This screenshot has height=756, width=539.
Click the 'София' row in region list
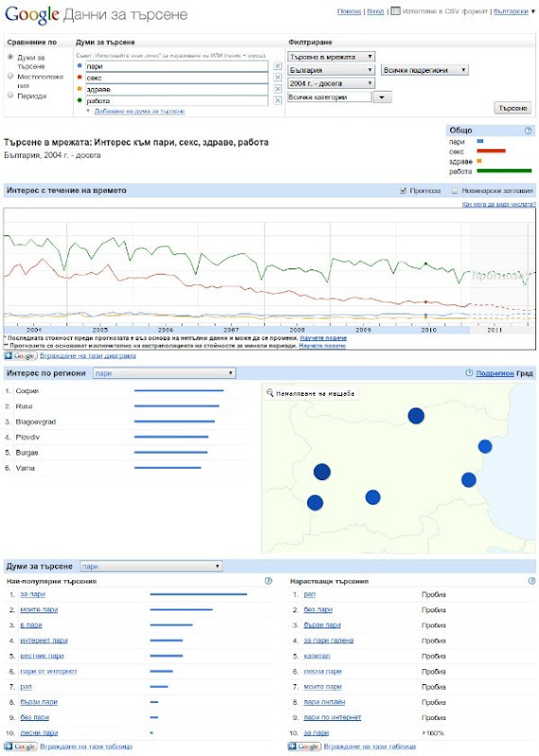[126, 390]
